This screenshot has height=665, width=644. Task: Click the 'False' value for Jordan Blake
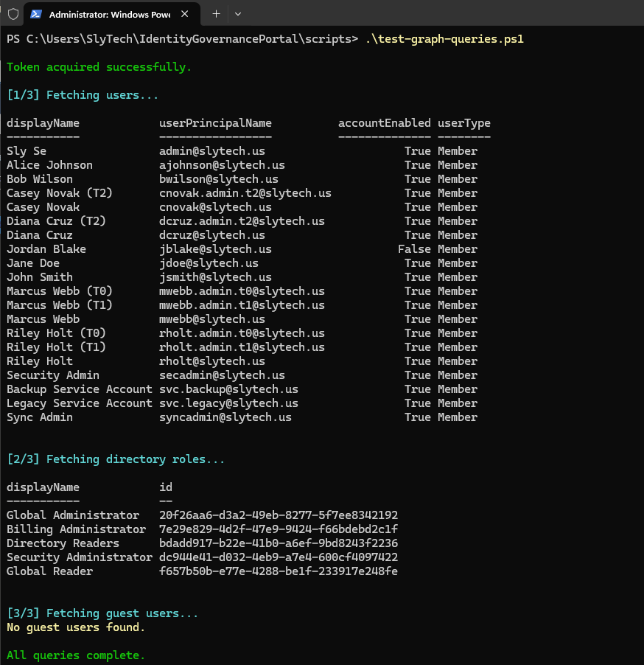(414, 249)
